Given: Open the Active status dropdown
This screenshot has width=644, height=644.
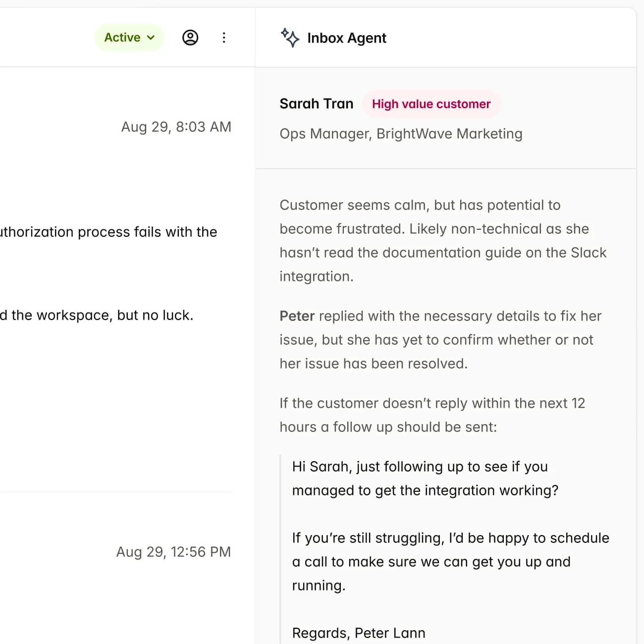Looking at the screenshot, I should tap(129, 38).
